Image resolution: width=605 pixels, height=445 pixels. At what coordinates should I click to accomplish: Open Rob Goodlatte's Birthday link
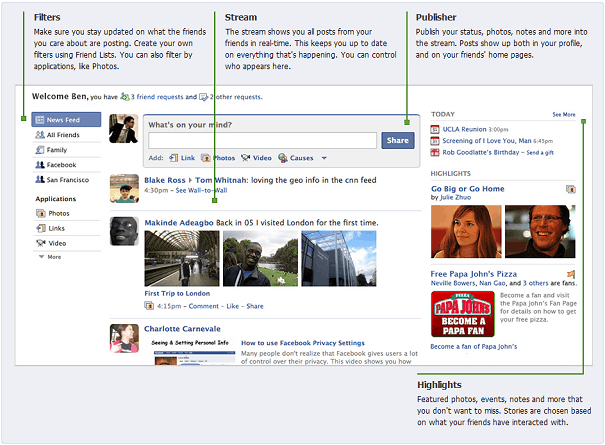point(481,152)
